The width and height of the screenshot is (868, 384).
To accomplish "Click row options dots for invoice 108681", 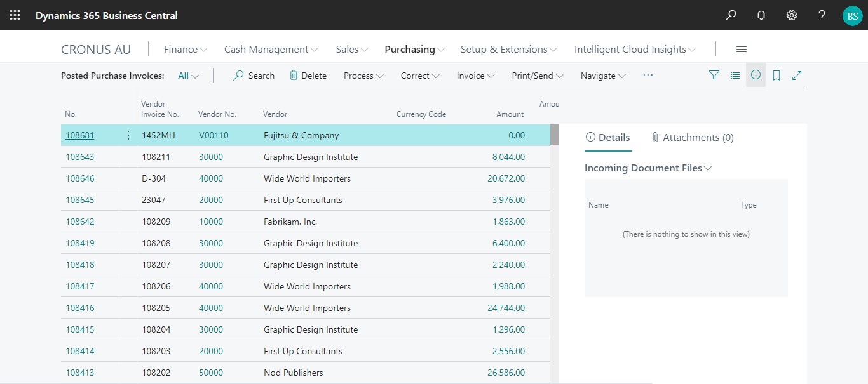I will pos(128,135).
